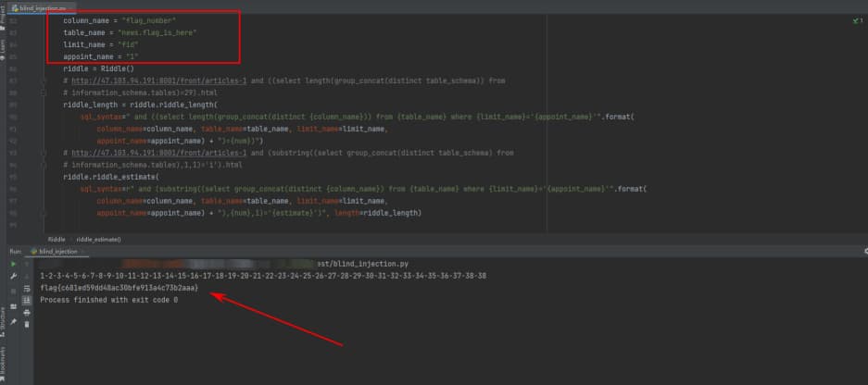
Task: Click the column_name = "flag_number" line
Action: tap(119, 21)
